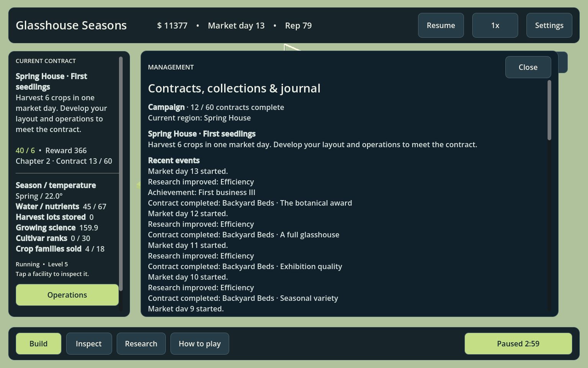This screenshot has width=588, height=368.
Task: Click the Reward 366 text
Action: (66, 151)
